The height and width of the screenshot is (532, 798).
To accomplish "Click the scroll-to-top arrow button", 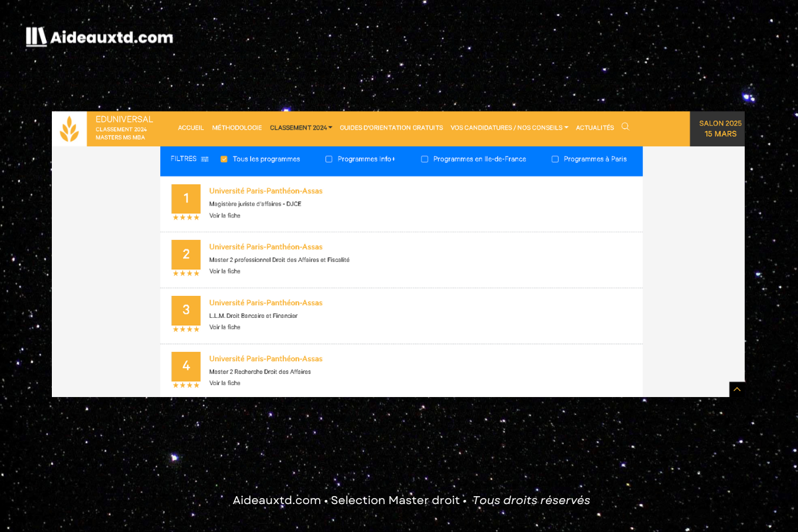I will pyautogui.click(x=737, y=390).
